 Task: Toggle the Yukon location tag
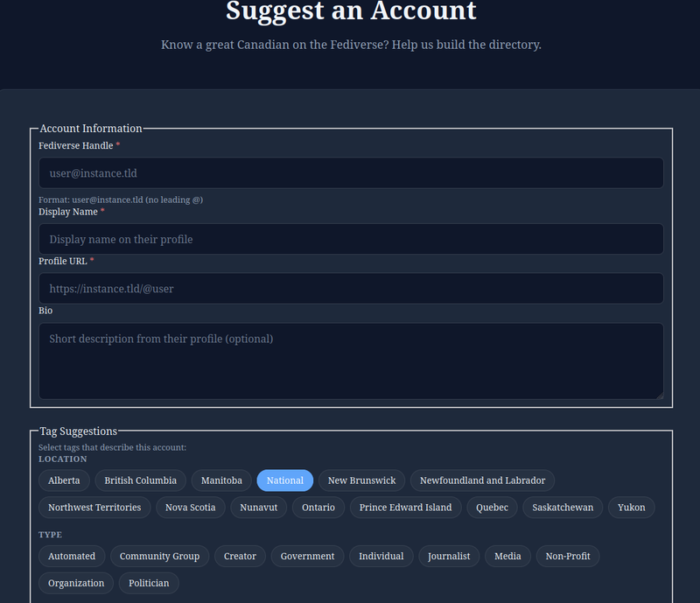click(x=631, y=508)
